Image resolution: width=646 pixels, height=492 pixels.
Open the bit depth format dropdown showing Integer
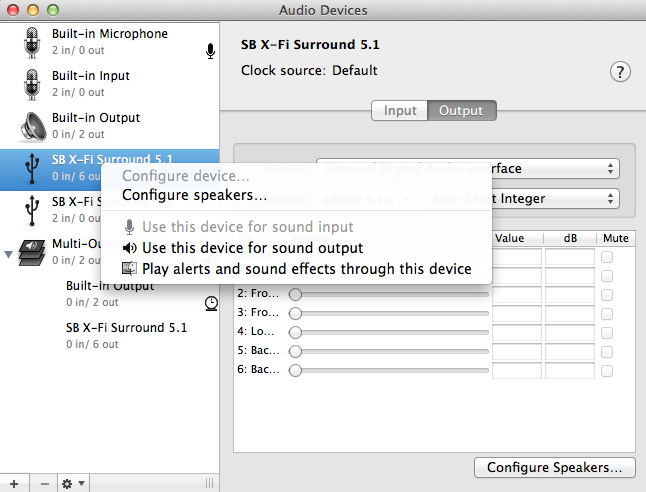tap(522, 199)
